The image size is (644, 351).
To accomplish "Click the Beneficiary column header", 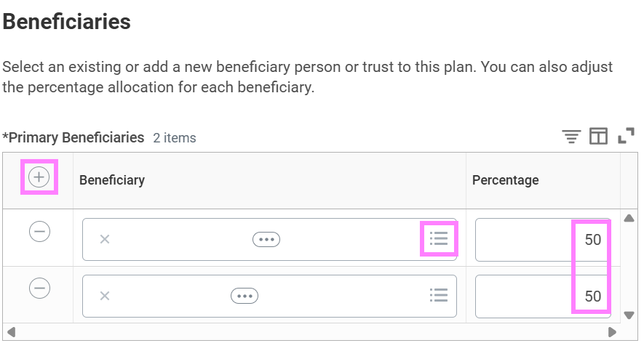I will [112, 180].
